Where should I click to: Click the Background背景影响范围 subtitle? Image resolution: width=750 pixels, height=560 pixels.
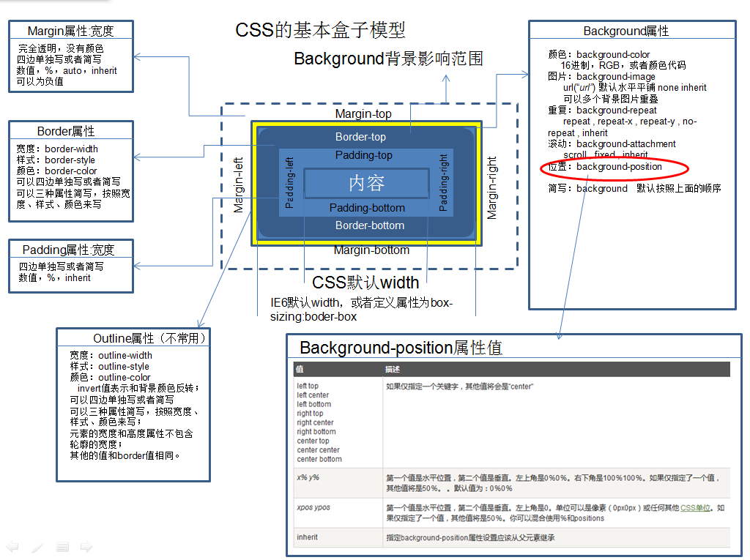(388, 59)
